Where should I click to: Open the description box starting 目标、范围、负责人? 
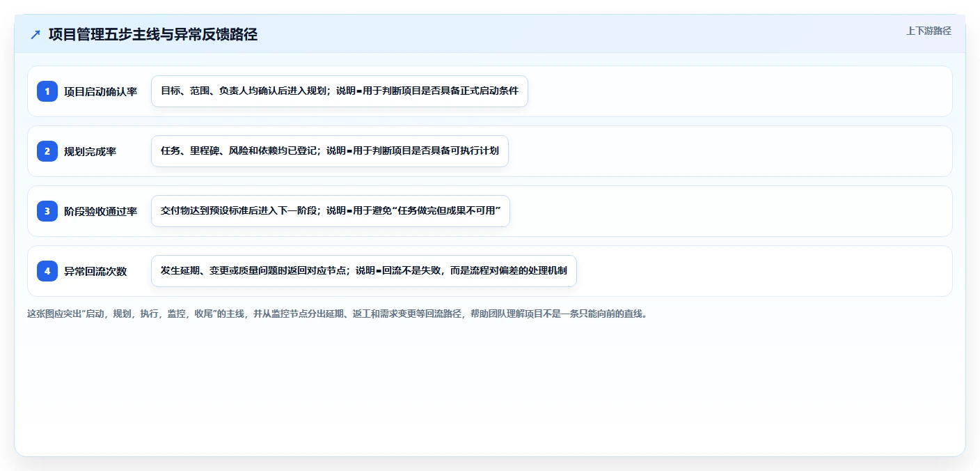tap(340, 91)
